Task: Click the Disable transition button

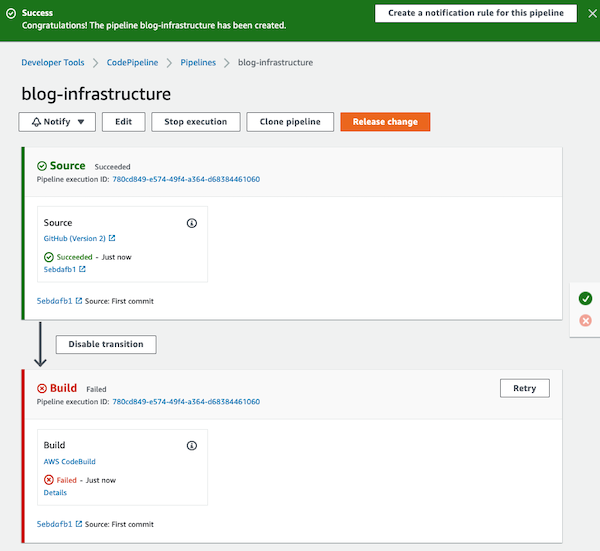Action: pos(106,344)
